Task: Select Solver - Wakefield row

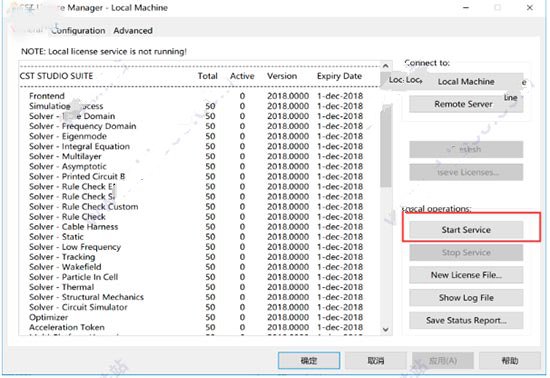Action: point(196,267)
